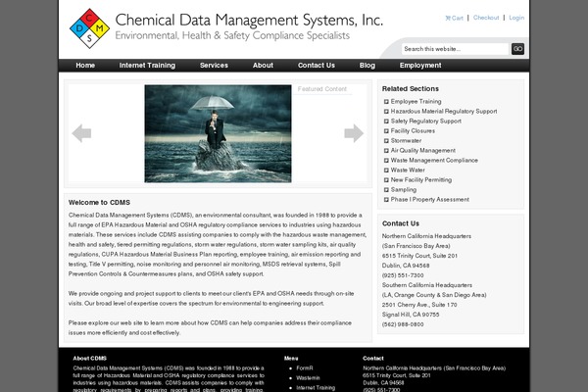
Task: Open the Employment menu item
Action: pyautogui.click(x=420, y=66)
